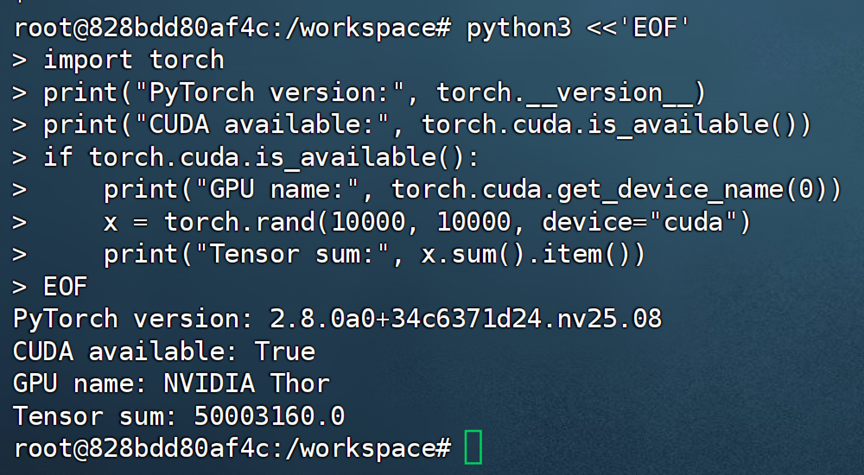This screenshot has width=864, height=475.
Task: Click the "CUDA available: True" output line
Action: coord(164,351)
